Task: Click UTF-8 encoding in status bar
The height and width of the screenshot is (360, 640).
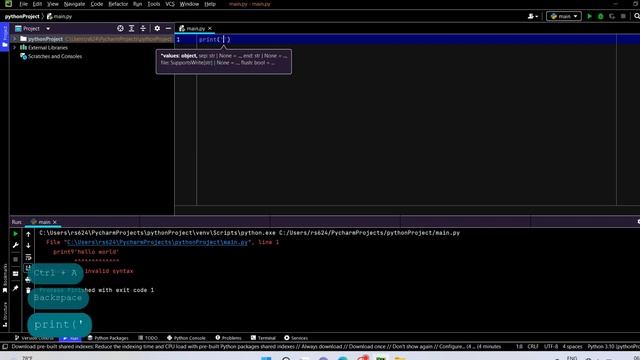Action: (551, 347)
